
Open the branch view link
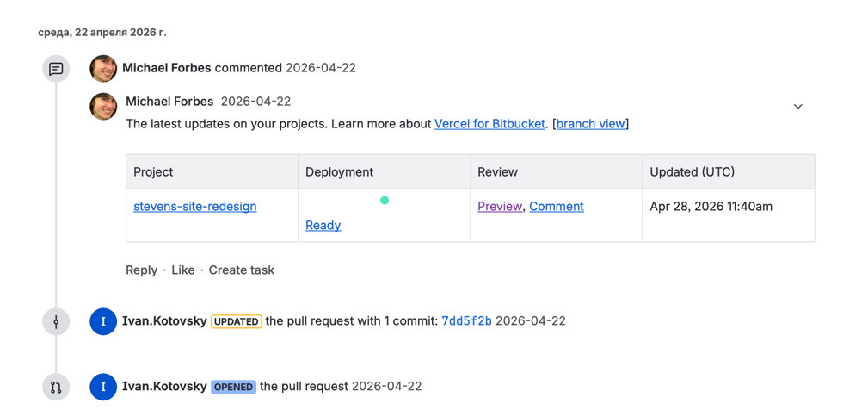(590, 124)
